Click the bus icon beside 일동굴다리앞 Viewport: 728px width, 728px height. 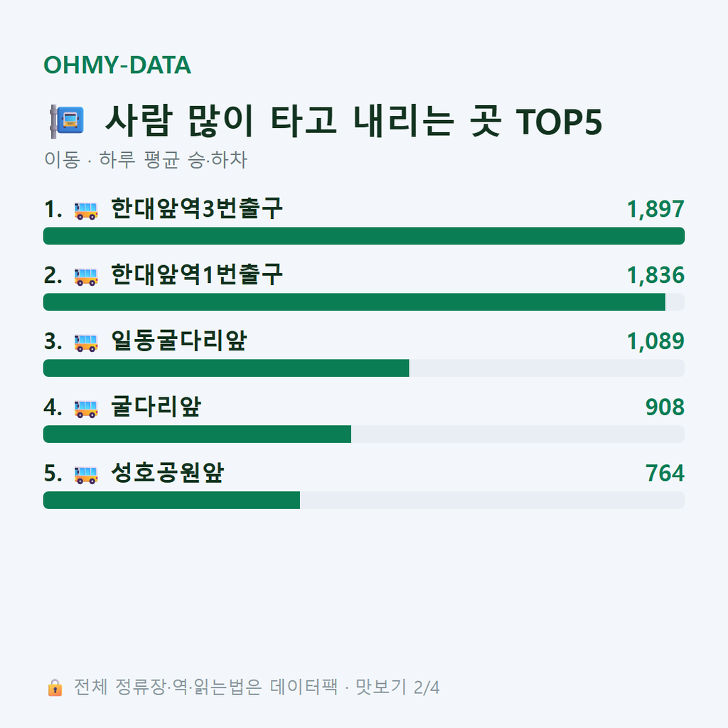pos(86,343)
